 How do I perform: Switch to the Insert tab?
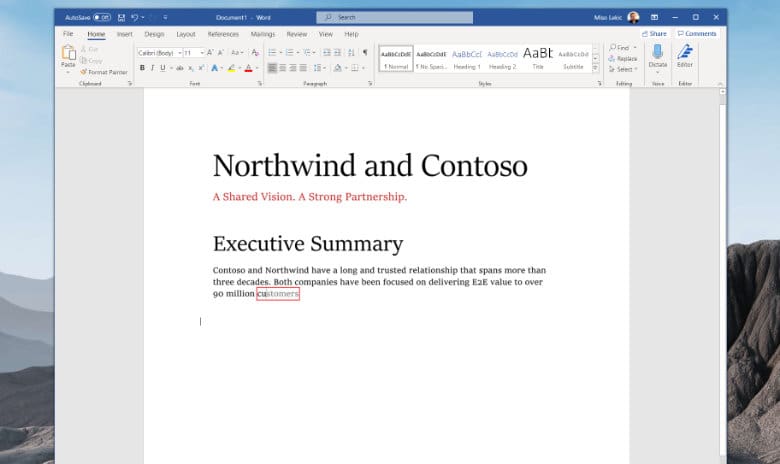tap(124, 34)
